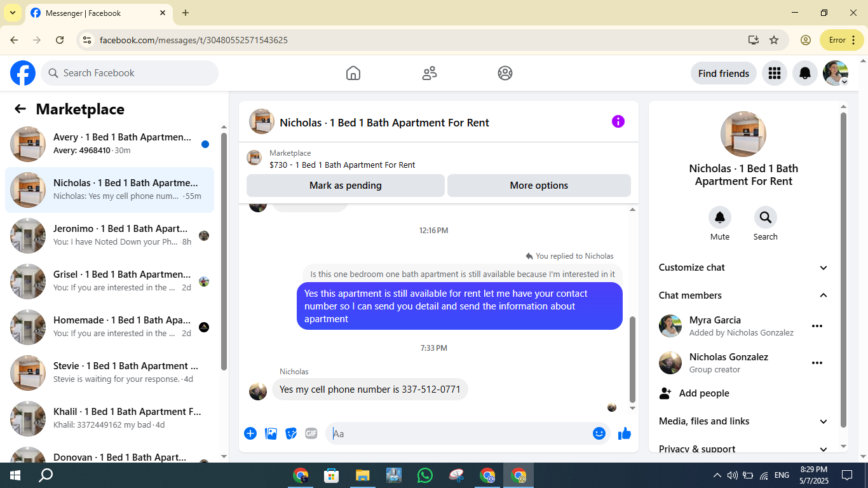Click the chat messages scrollbar
Viewport: 868px width, 488px height.
tap(632, 359)
